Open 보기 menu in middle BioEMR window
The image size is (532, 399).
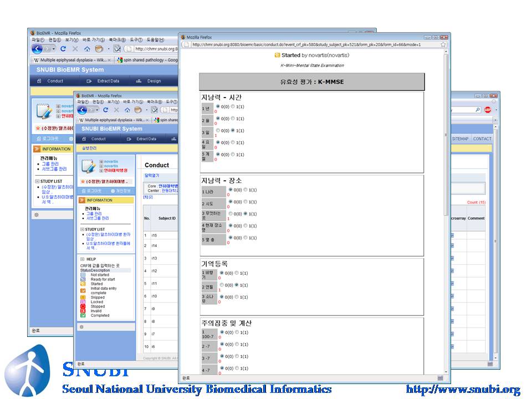pos(113,102)
